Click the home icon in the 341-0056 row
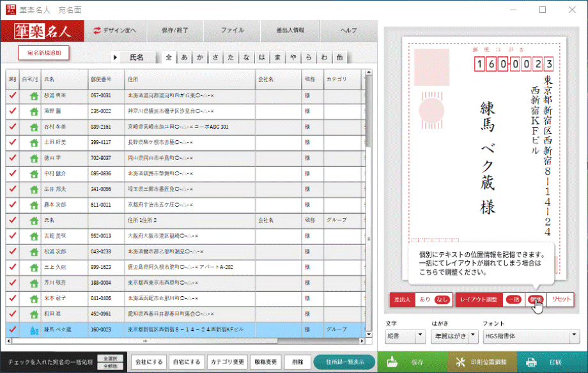Image resolution: width=588 pixels, height=373 pixels. 34,189
